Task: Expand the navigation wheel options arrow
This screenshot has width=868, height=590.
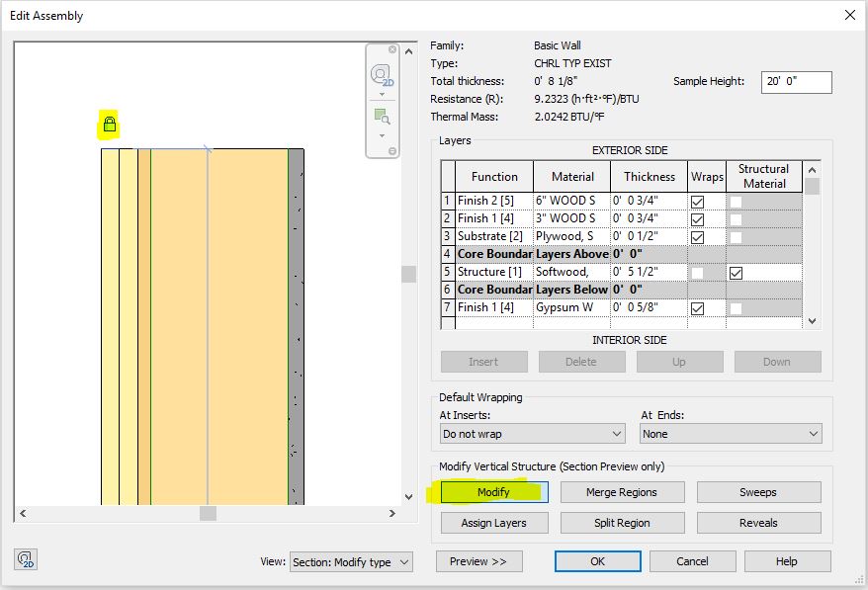Action: [x=382, y=94]
